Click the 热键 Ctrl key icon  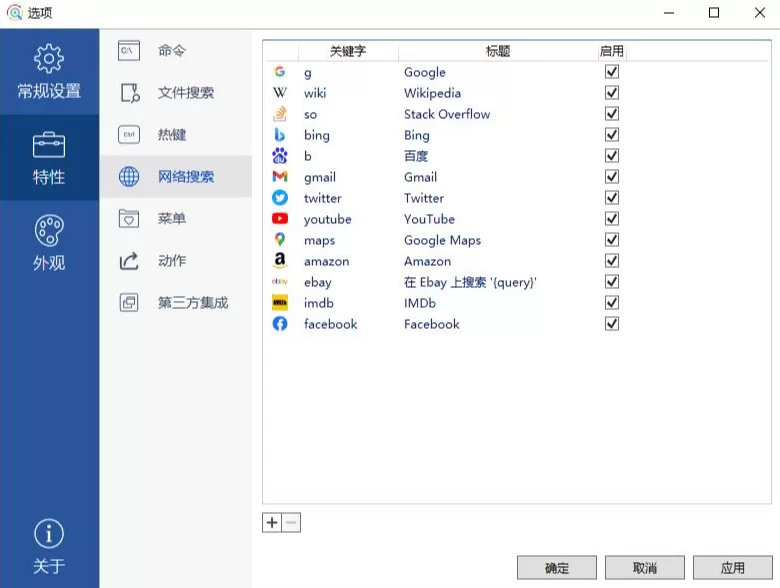pyautogui.click(x=129, y=135)
